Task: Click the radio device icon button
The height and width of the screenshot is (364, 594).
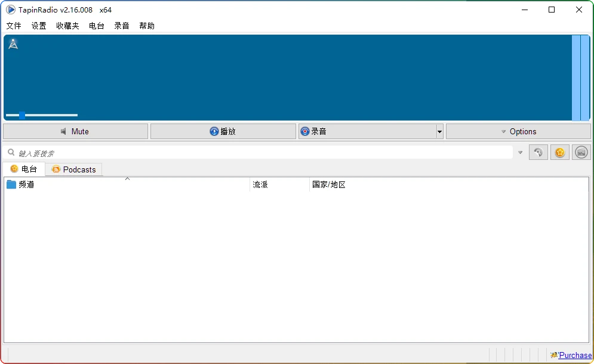Action: (x=581, y=152)
